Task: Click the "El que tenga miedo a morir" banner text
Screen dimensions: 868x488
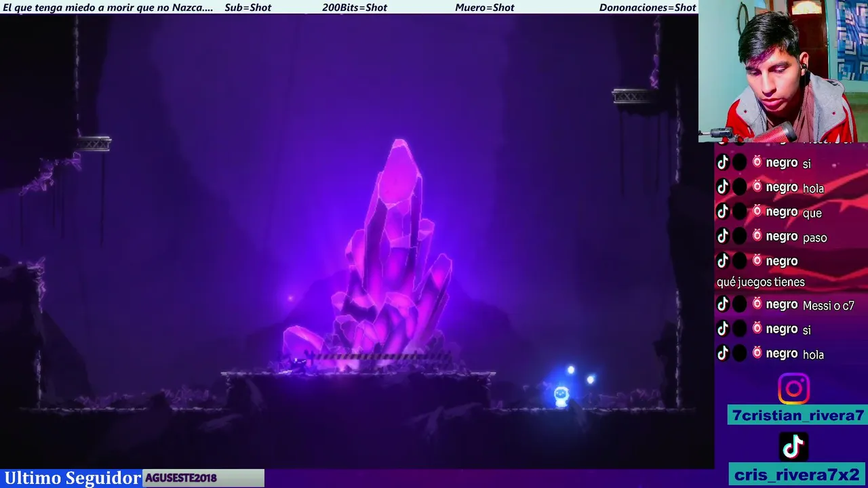Action: (x=108, y=7)
